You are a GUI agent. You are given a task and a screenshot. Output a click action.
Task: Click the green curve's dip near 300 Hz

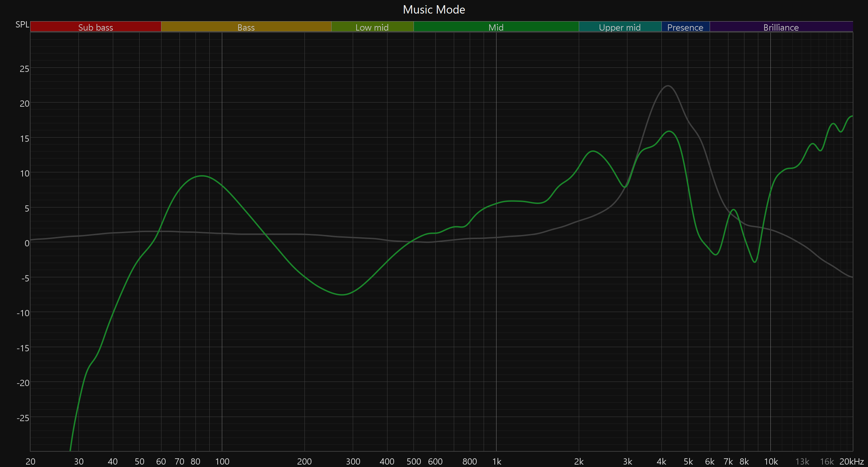coord(342,295)
